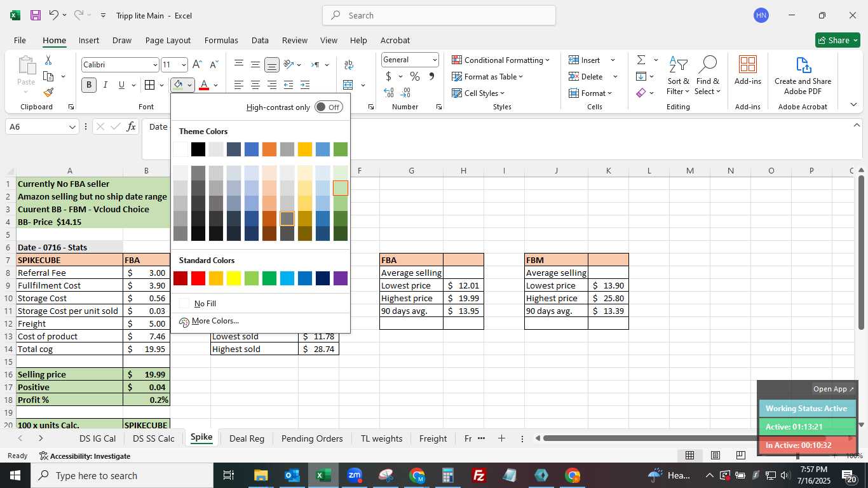Image resolution: width=868 pixels, height=488 pixels.
Task: Click the Wrap Text icon
Action: [x=348, y=65]
